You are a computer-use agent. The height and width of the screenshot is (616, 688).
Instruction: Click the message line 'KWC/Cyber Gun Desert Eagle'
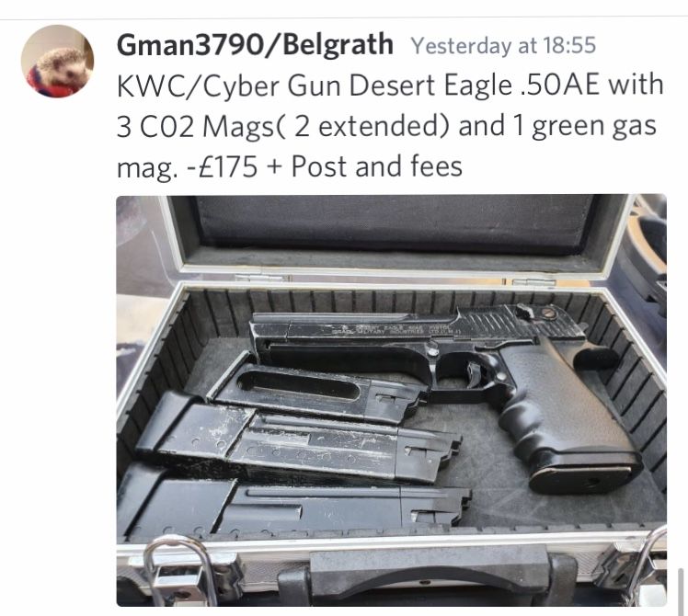coord(314,86)
